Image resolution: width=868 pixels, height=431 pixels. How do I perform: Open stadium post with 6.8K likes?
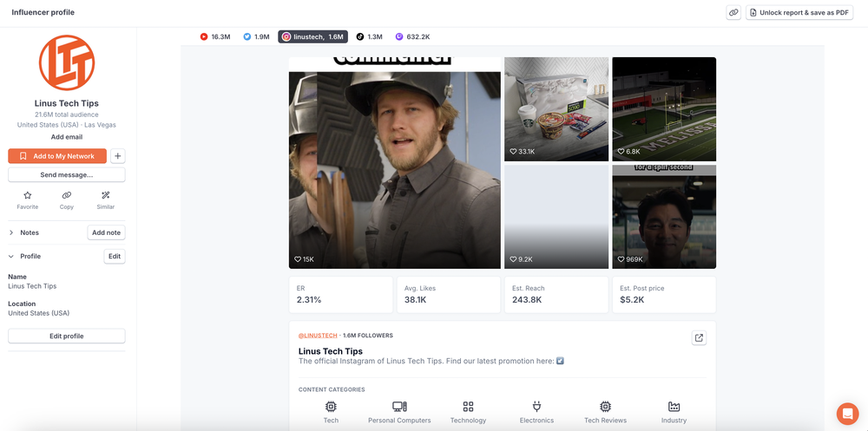tap(664, 109)
